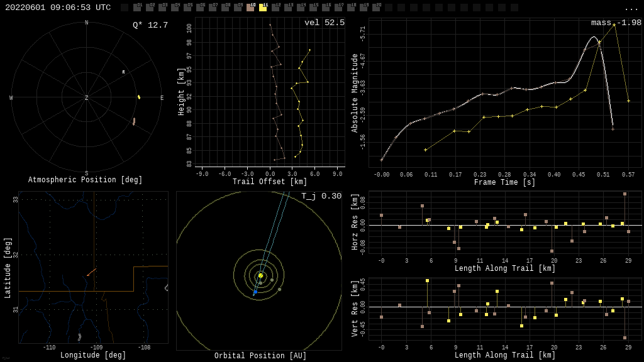Click the orange meteor track on the map

(92, 272)
